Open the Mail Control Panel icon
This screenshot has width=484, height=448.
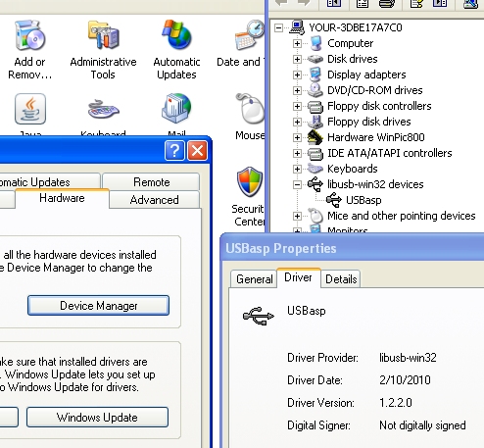tap(176, 109)
